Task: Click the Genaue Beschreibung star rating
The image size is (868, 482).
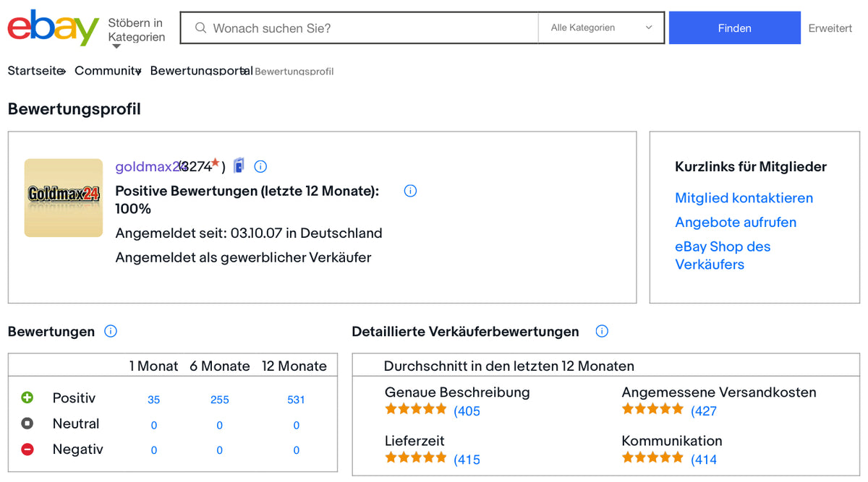Action: [416, 409]
